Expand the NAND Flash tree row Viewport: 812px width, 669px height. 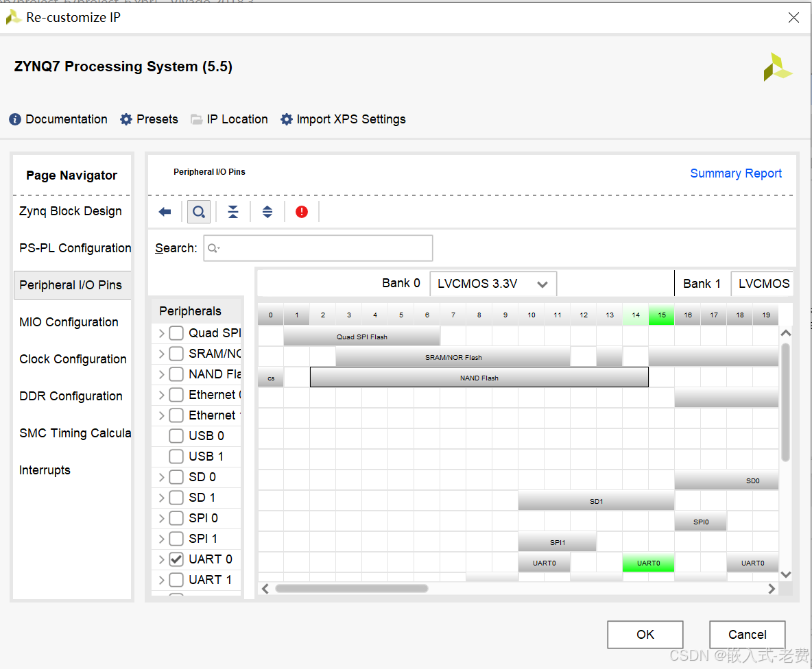click(161, 374)
